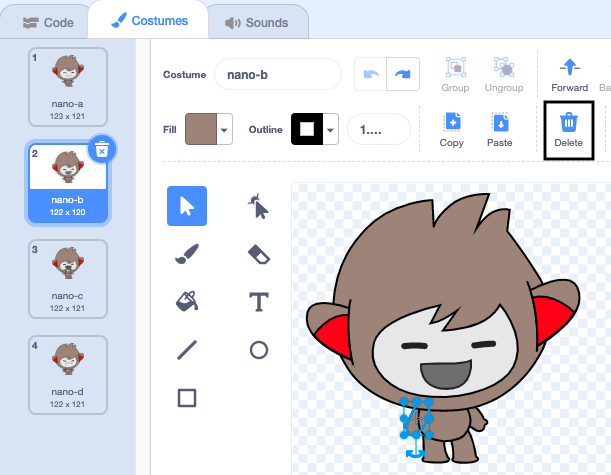611x475 pixels.
Task: Pick the Circle tool
Action: [x=258, y=350]
